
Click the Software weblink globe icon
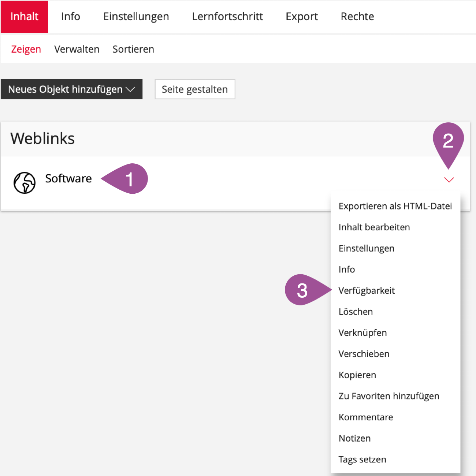click(x=25, y=182)
